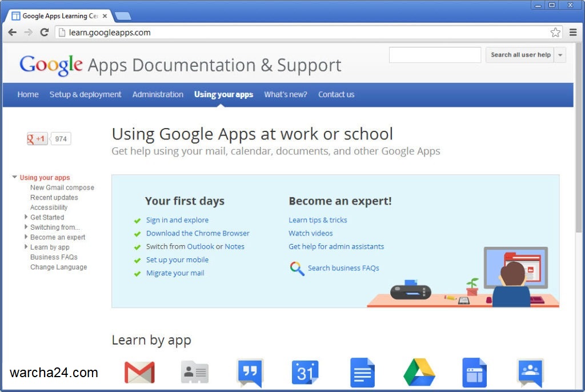Reload the page with refresh icon

[45, 33]
